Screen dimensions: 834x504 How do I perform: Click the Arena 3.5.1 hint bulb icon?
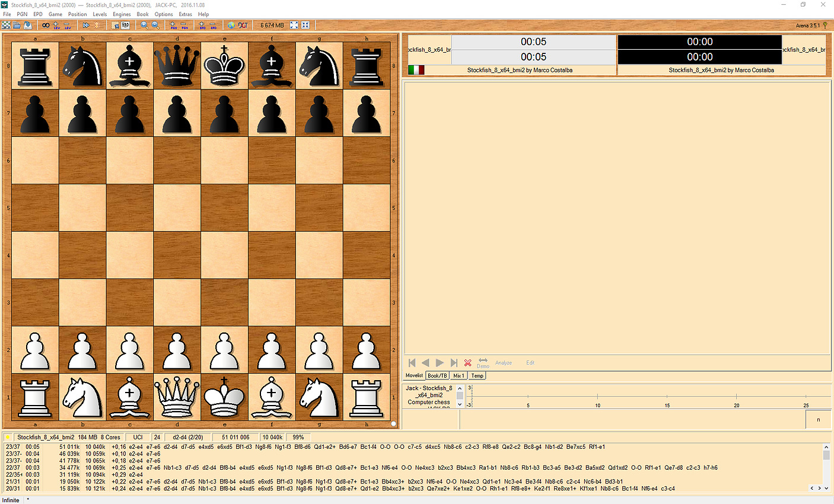pyautogui.click(x=825, y=25)
